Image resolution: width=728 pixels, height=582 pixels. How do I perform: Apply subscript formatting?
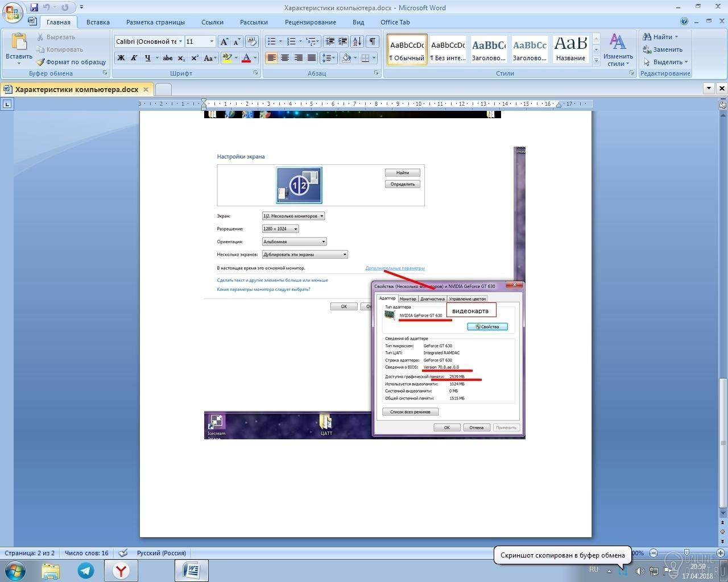(181, 58)
